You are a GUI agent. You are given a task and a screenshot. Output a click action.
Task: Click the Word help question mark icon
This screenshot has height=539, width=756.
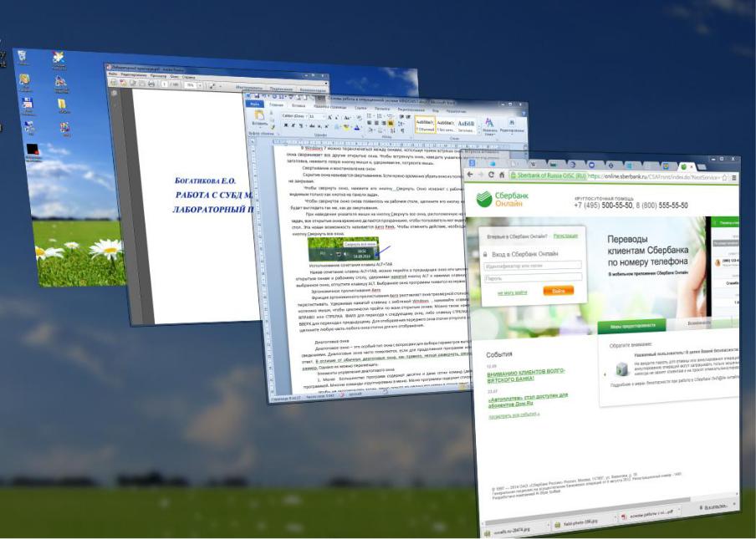[524, 114]
